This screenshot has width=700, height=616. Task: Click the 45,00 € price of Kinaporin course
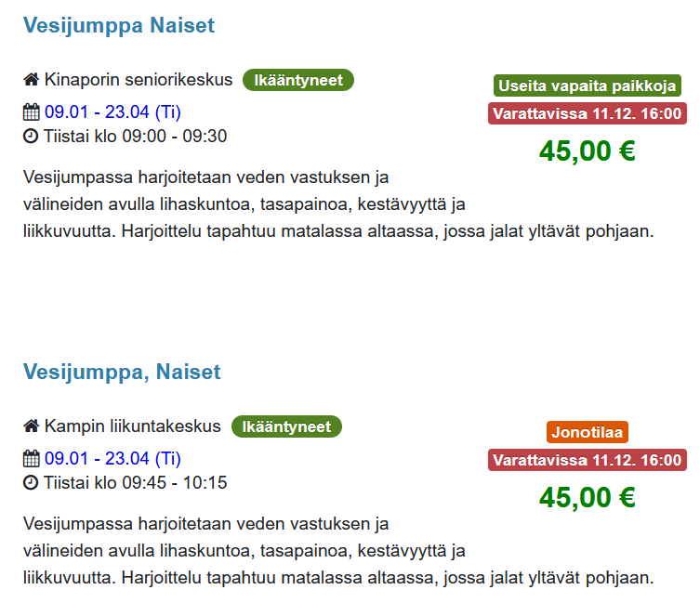click(588, 151)
